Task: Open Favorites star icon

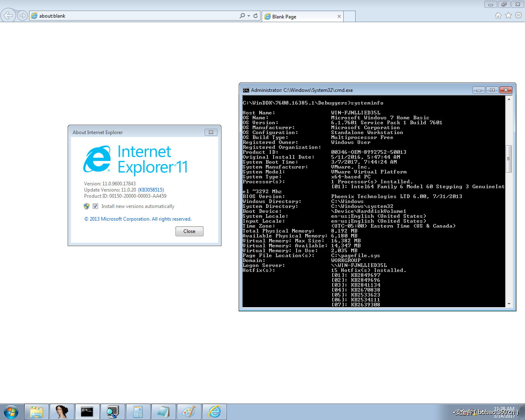Action: coord(508,15)
